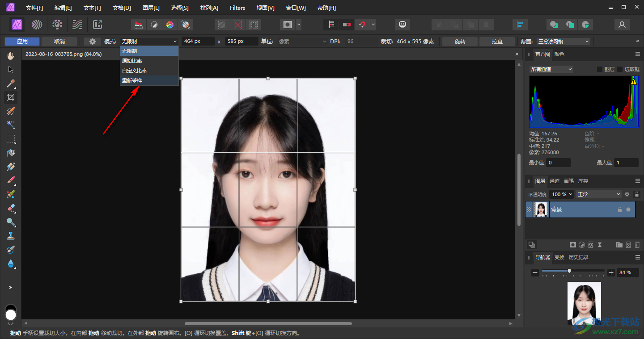The height and width of the screenshot is (339, 644).
Task: Click the 应用 apply button
Action: coord(22,41)
